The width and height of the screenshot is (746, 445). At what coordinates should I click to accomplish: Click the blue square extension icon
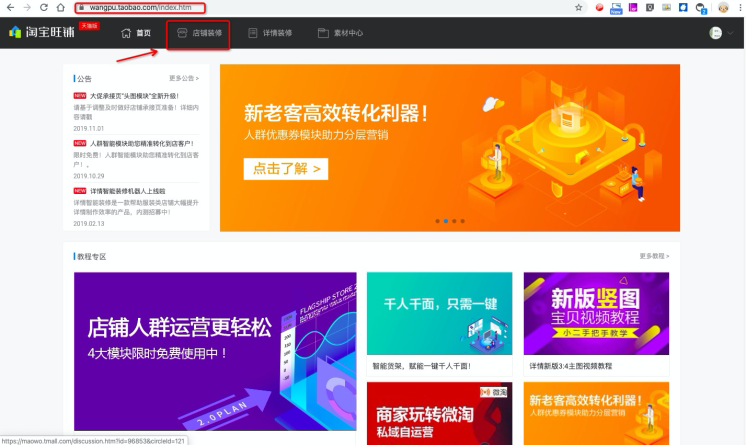coord(683,8)
